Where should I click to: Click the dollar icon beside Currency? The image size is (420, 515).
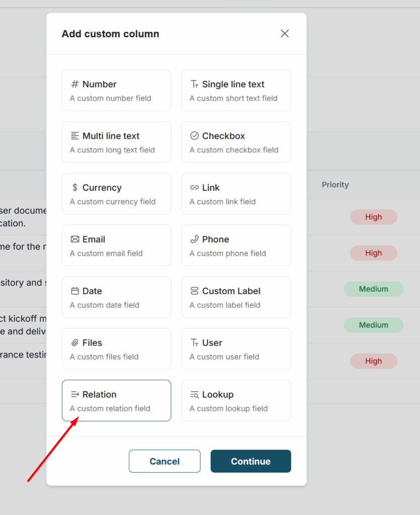(x=75, y=188)
